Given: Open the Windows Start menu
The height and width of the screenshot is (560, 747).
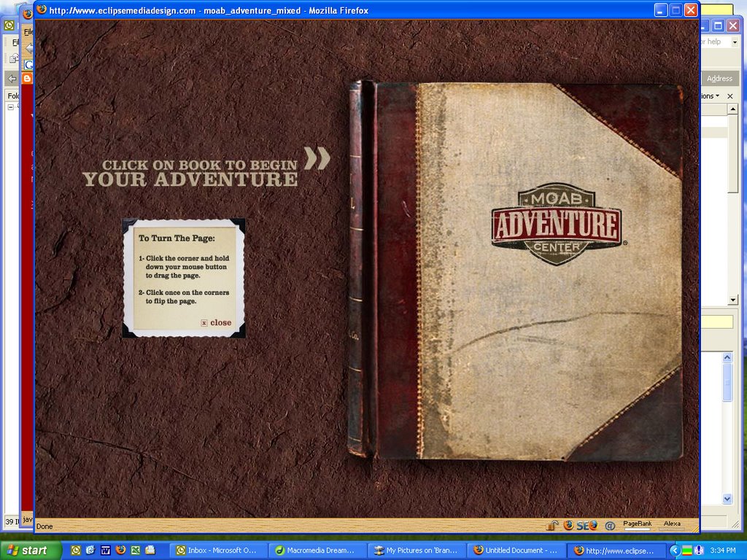Looking at the screenshot, I should (x=31, y=551).
